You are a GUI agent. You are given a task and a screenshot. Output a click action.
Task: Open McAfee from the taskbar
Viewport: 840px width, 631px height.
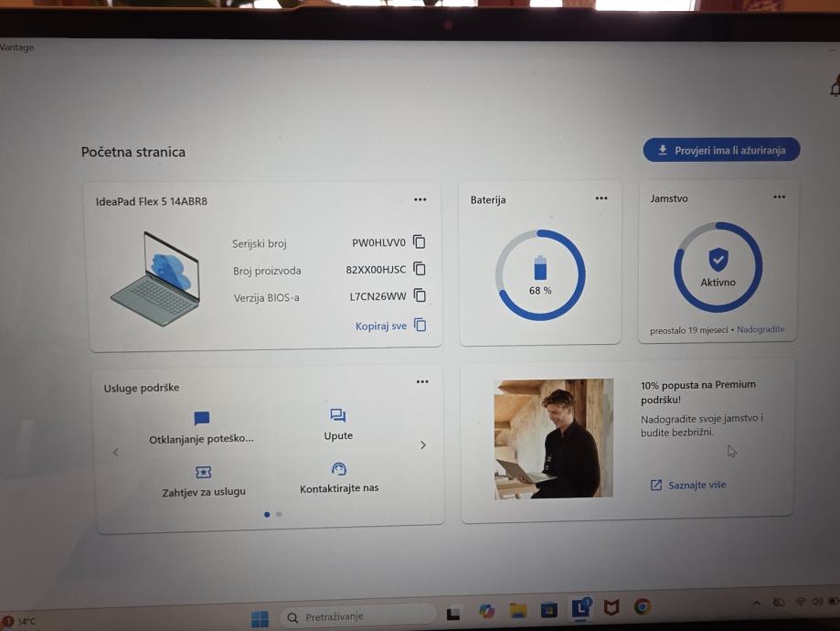point(611,607)
